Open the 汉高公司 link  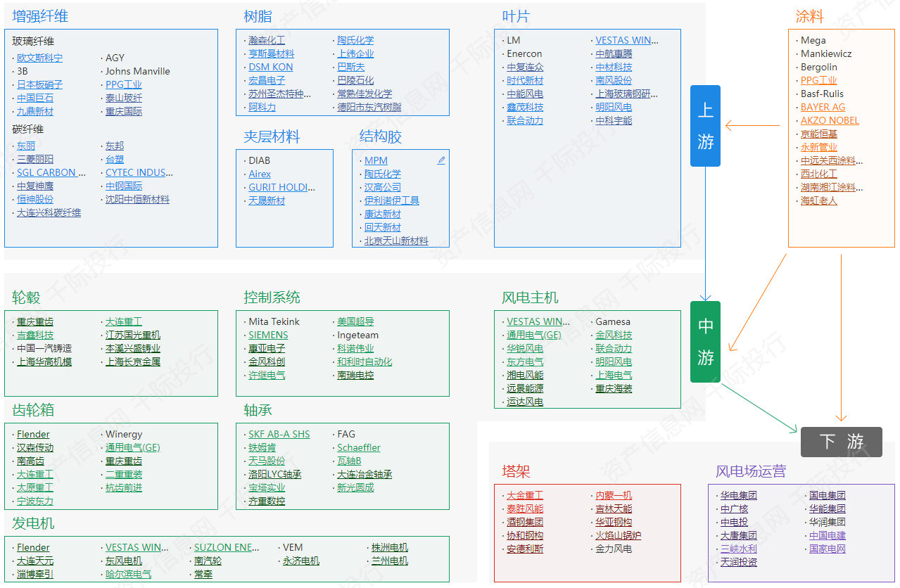pyautogui.click(x=383, y=187)
